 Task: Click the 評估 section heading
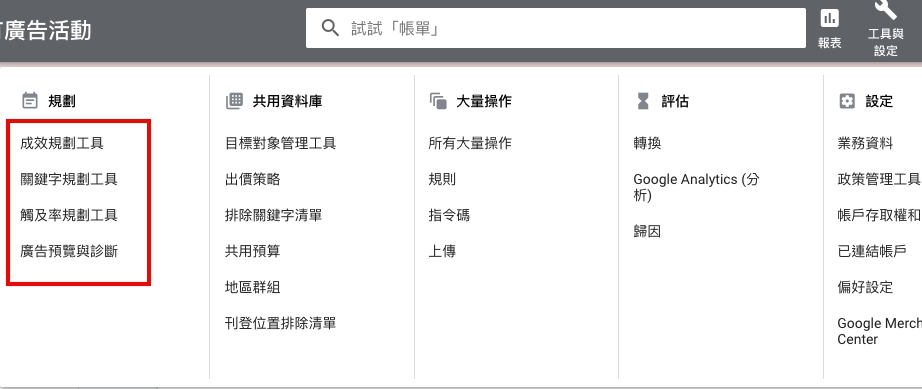(675, 101)
